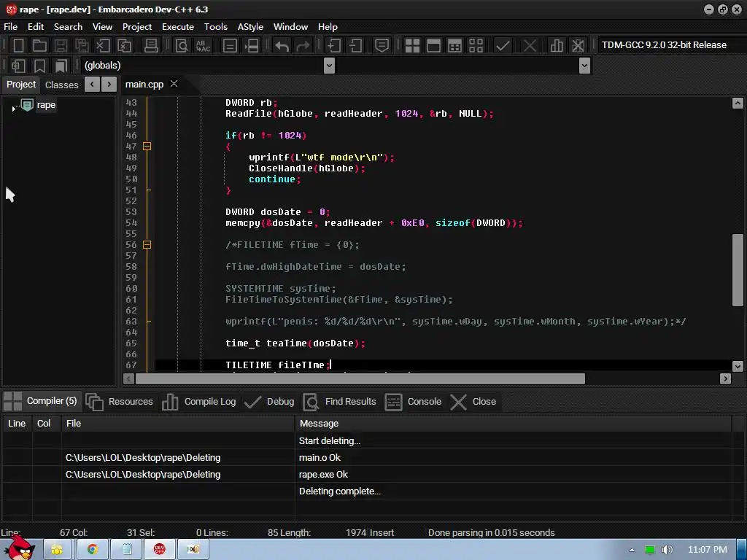Open the Project menu
Viewport: 747px width, 560px height.
[137, 27]
